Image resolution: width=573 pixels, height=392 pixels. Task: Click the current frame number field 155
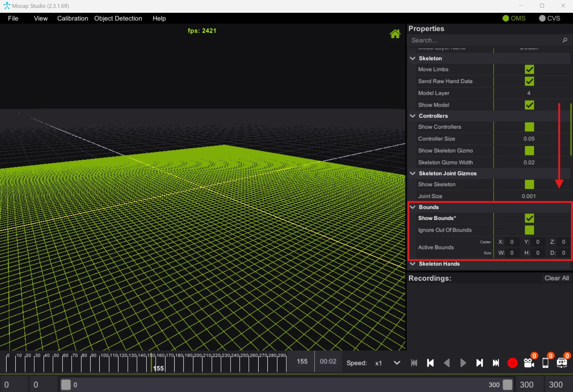[x=302, y=361]
